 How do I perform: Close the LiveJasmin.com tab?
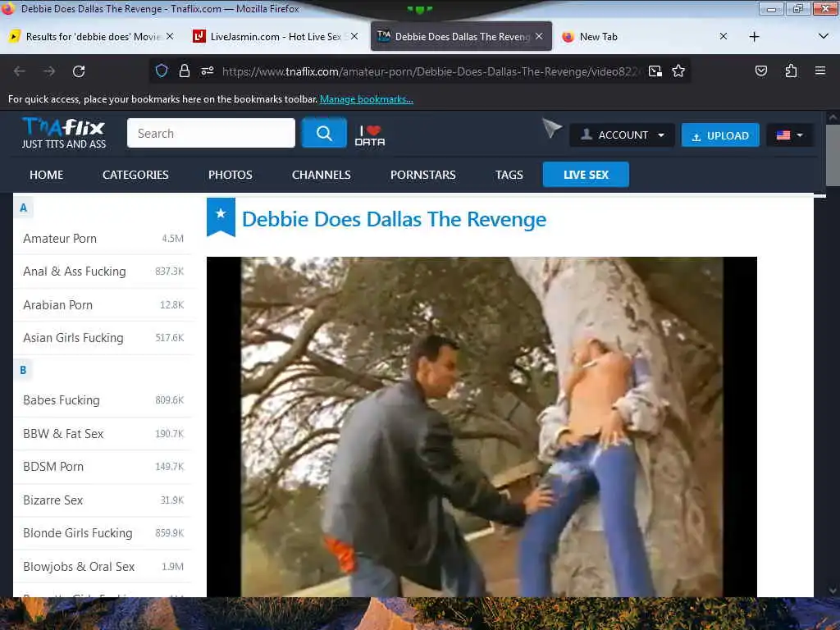coord(354,36)
